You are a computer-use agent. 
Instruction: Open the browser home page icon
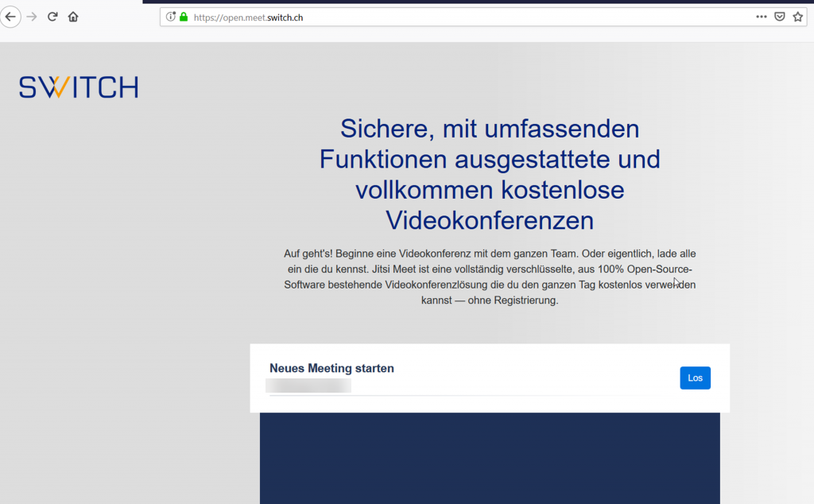coord(73,17)
